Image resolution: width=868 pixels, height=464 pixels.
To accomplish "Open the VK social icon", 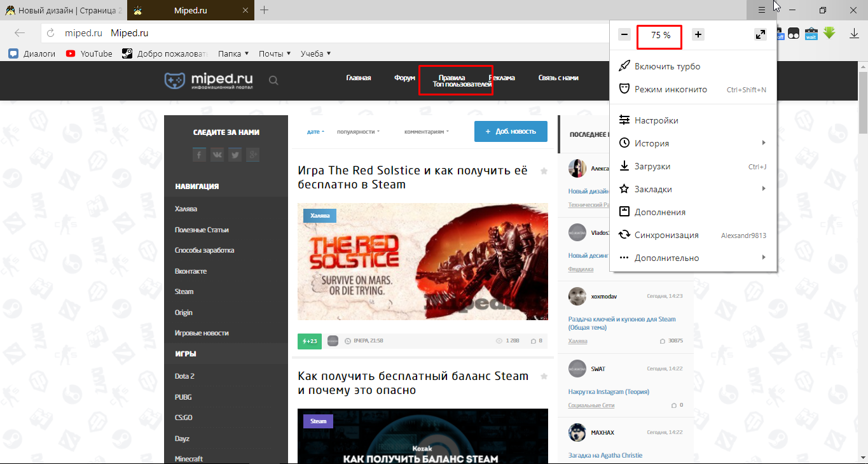I will coord(217,155).
